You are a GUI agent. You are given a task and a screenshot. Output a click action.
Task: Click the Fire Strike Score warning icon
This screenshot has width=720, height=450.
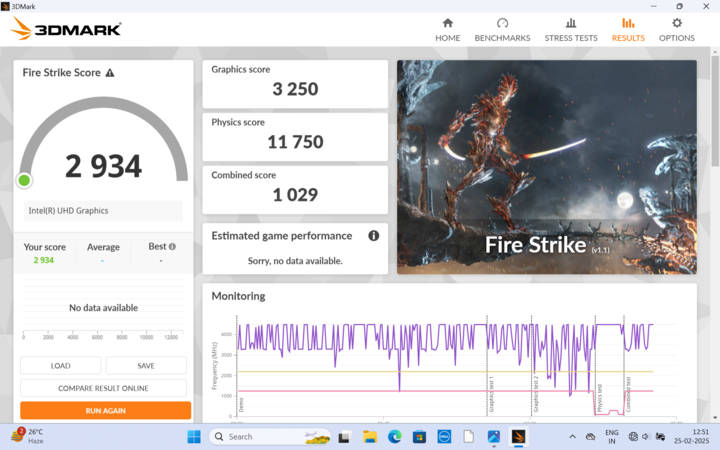[110, 73]
